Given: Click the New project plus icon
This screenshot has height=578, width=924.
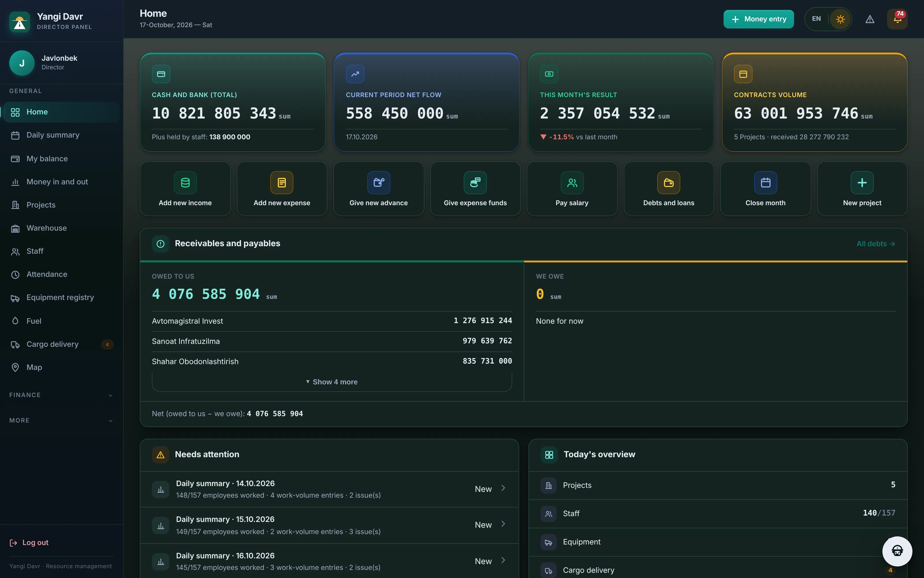Looking at the screenshot, I should point(862,183).
